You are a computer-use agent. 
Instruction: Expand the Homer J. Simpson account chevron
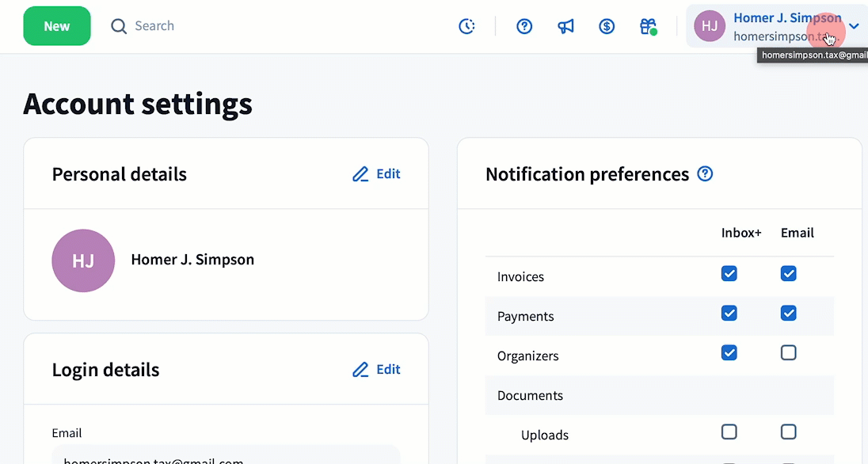point(854,26)
